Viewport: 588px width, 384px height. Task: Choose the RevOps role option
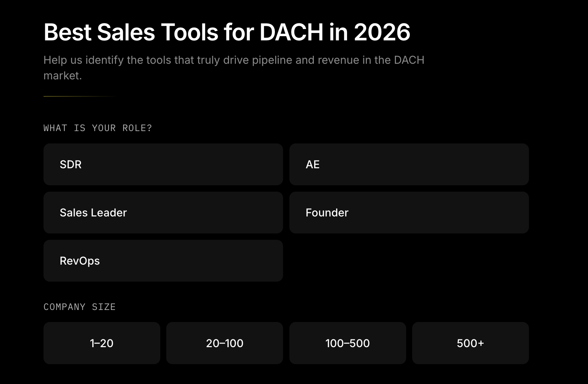(x=163, y=261)
